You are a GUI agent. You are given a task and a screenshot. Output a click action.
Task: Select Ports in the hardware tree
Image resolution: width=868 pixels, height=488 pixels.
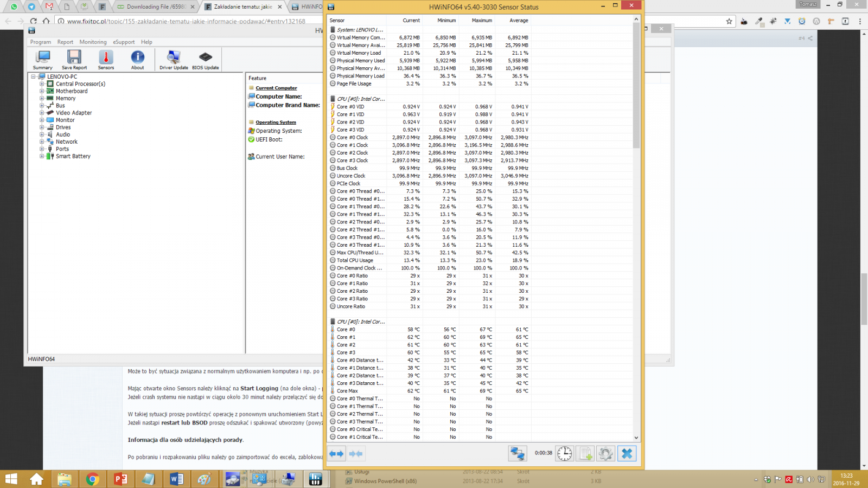pos(62,149)
